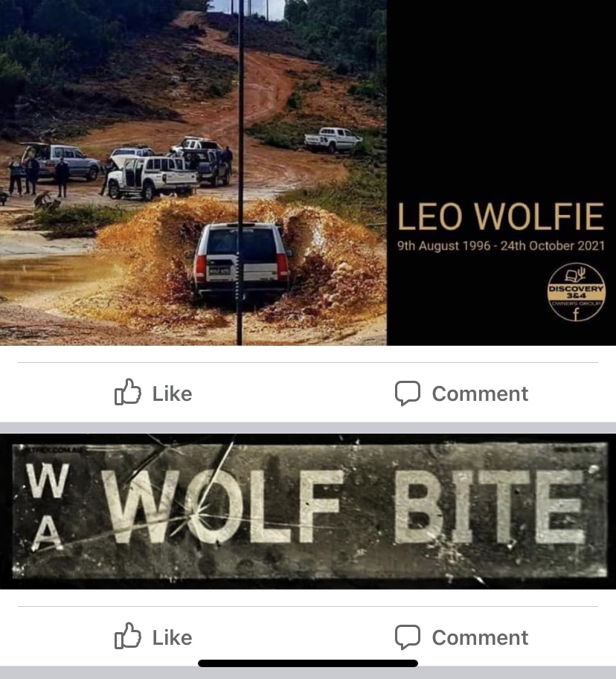Click the LEO WOLFIE name text

501,216
